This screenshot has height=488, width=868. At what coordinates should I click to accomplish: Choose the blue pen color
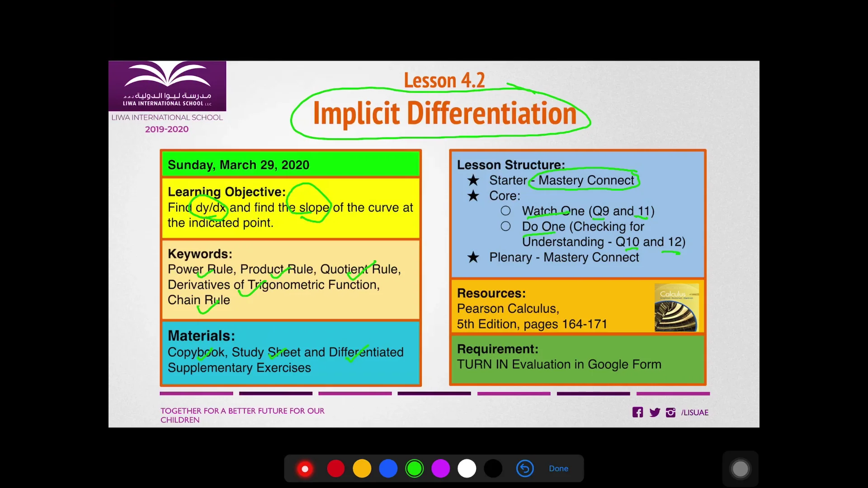(x=388, y=469)
